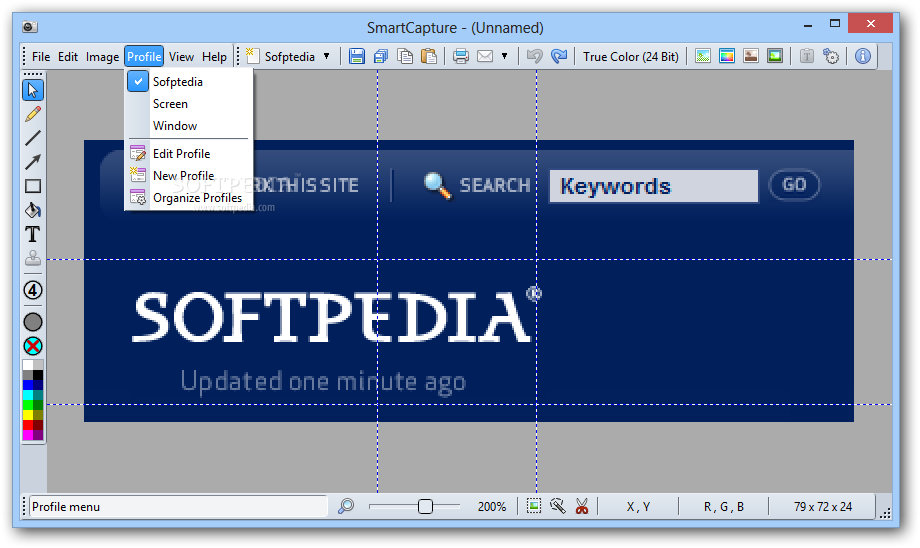Select the Pencil drawing tool
Viewport: 920px width, 548px height.
33,114
